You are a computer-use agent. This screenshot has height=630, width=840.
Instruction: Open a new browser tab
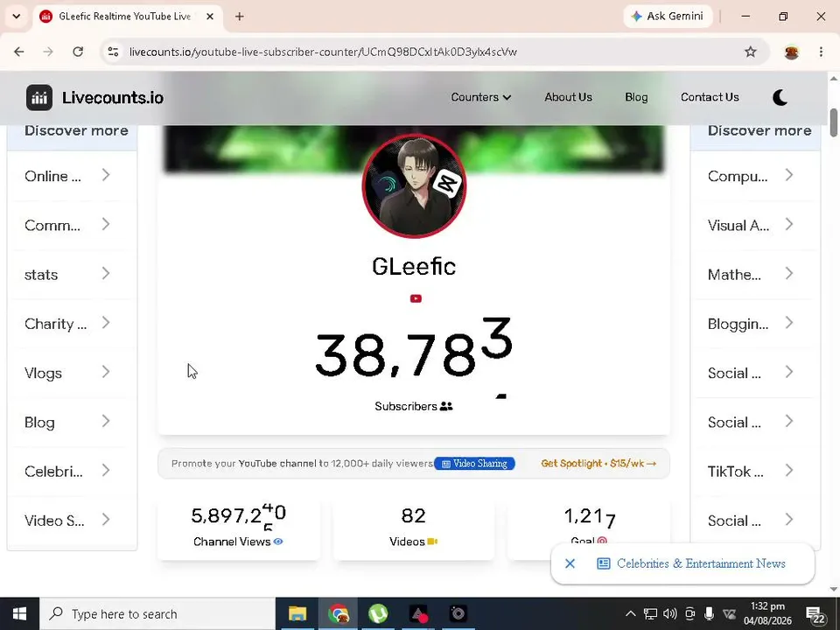240,17
